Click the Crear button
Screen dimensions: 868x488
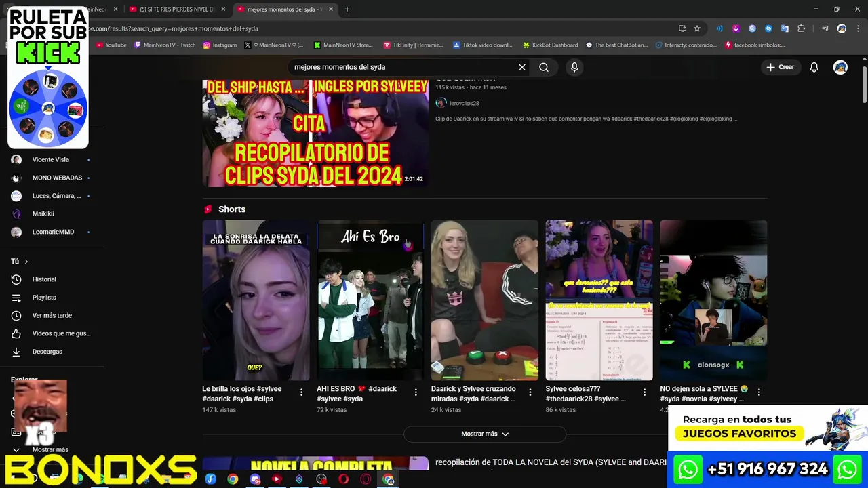[781, 67]
